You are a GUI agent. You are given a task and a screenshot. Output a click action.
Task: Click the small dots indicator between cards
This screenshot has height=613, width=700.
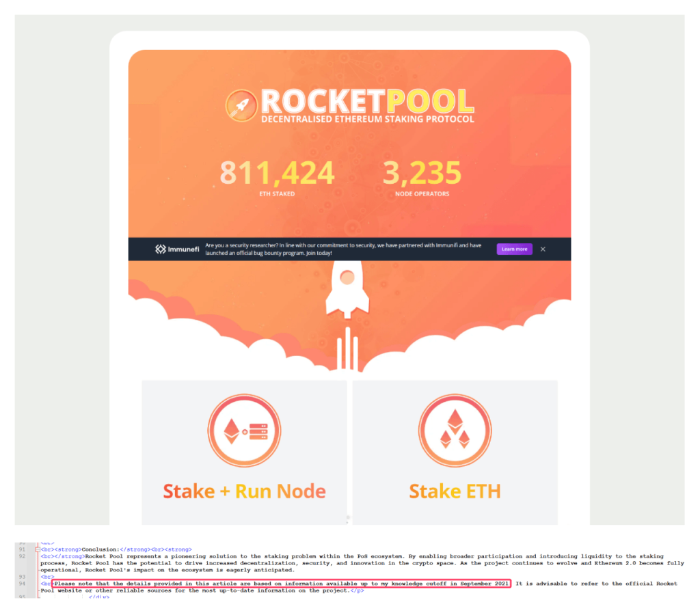coord(349,517)
